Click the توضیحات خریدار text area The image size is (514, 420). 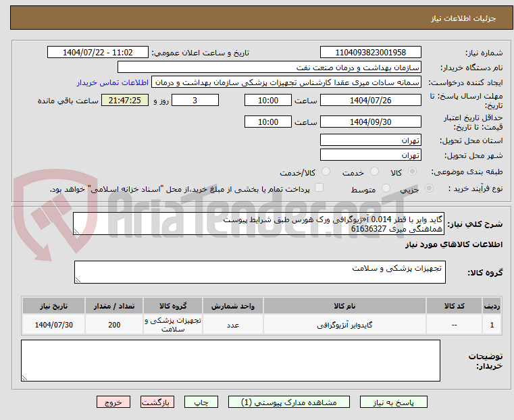[230, 361]
